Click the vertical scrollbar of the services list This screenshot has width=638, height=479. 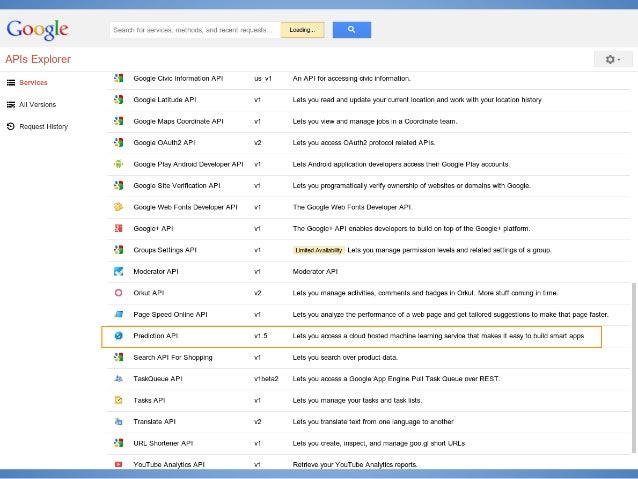tap(634, 367)
